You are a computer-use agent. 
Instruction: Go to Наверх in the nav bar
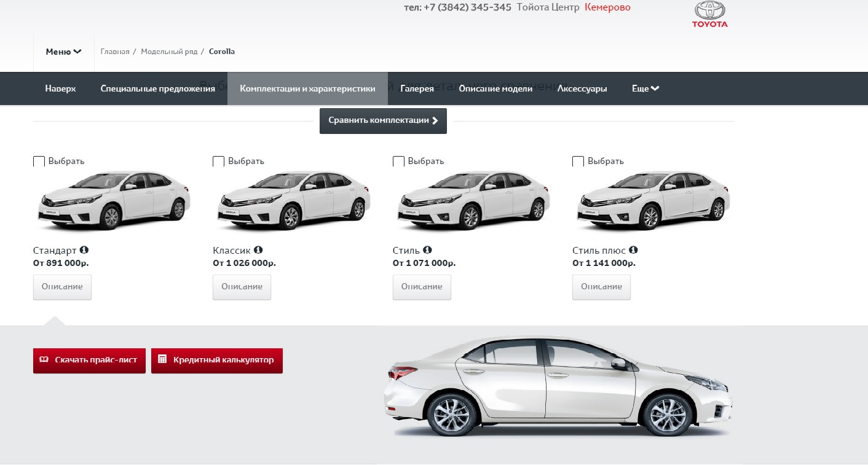(60, 88)
